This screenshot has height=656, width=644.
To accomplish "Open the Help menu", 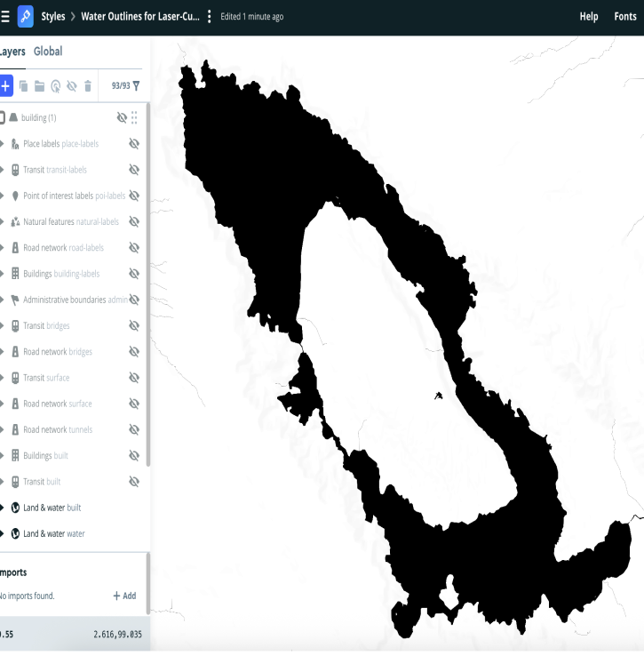I will coord(589,17).
